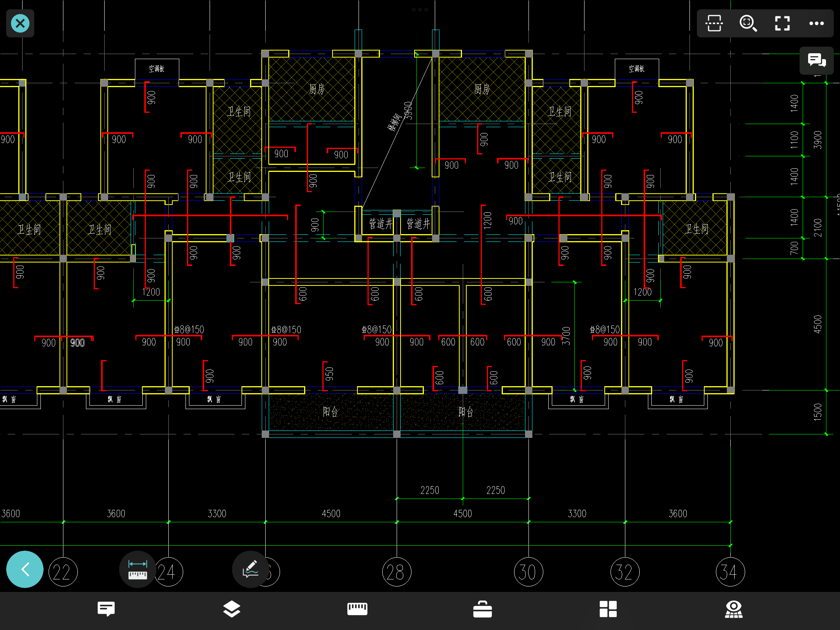Select the 3700 vertical dimension text
The height and width of the screenshot is (630, 840).
point(566,336)
